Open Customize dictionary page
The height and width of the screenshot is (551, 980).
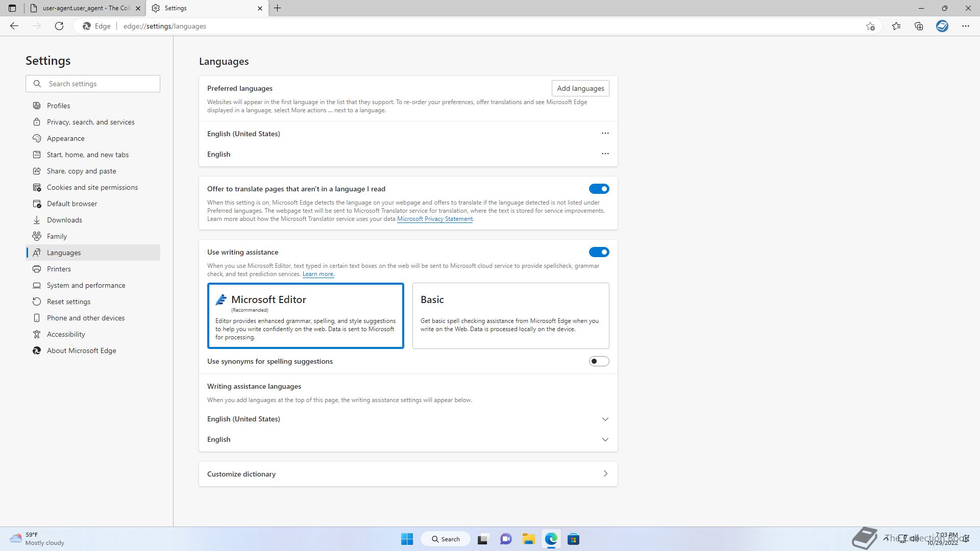click(x=408, y=474)
